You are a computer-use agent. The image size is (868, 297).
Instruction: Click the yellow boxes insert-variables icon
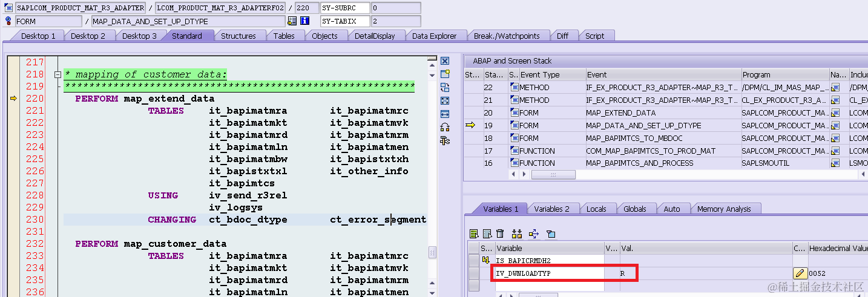pos(517,233)
